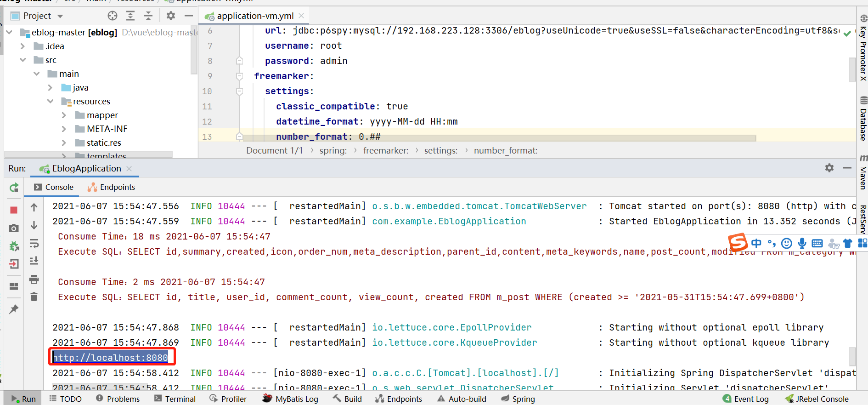This screenshot has height=405, width=868.
Task: Switch to Console tab
Action: [54, 187]
